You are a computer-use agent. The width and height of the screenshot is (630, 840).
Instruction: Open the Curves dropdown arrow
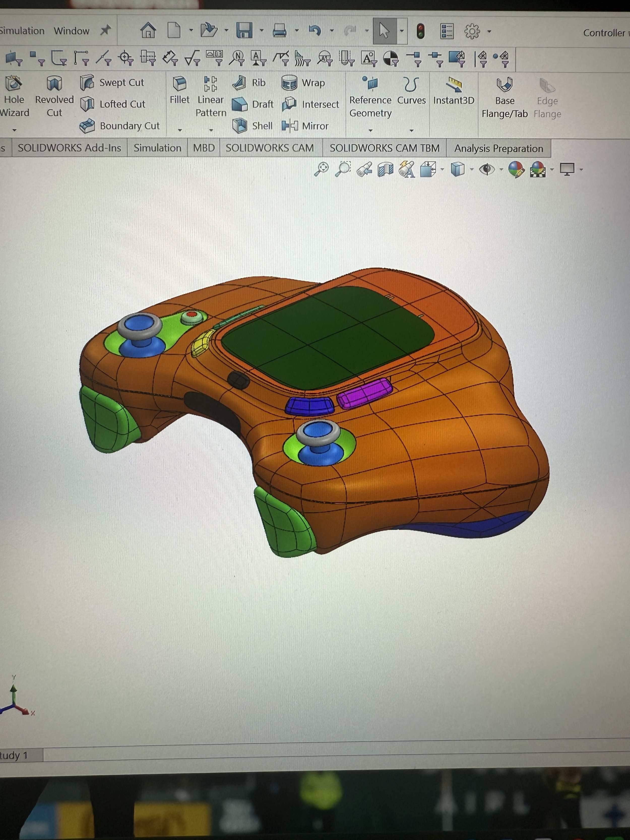pyautogui.click(x=411, y=131)
